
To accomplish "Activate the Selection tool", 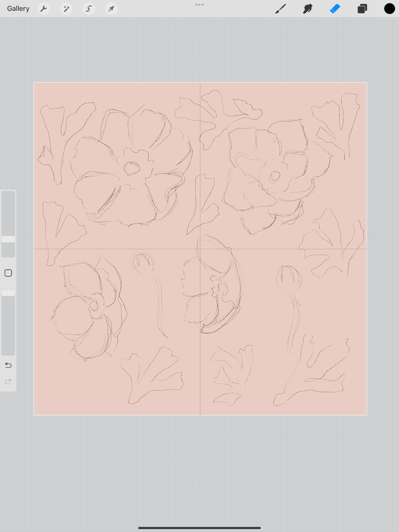I will 89,8.
